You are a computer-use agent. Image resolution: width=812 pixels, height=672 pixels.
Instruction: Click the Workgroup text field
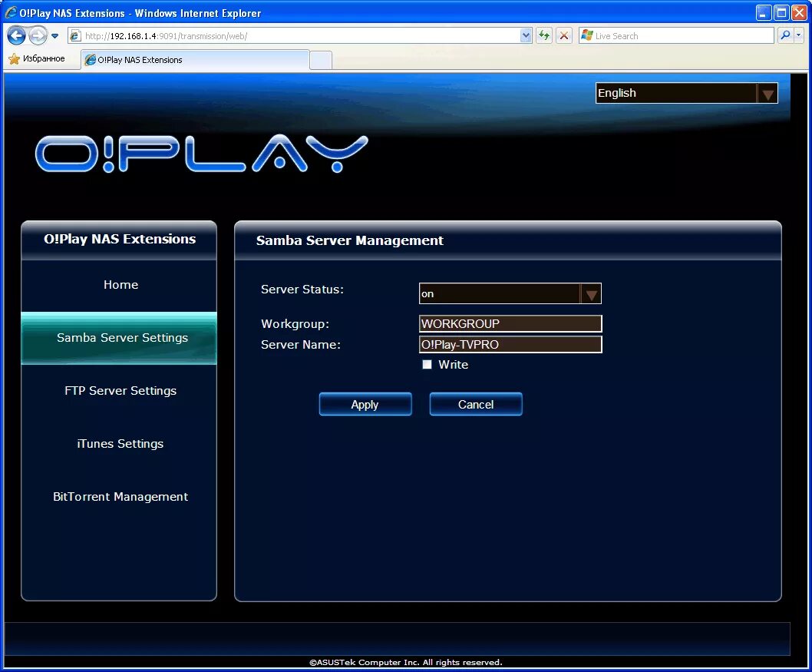[510, 324]
